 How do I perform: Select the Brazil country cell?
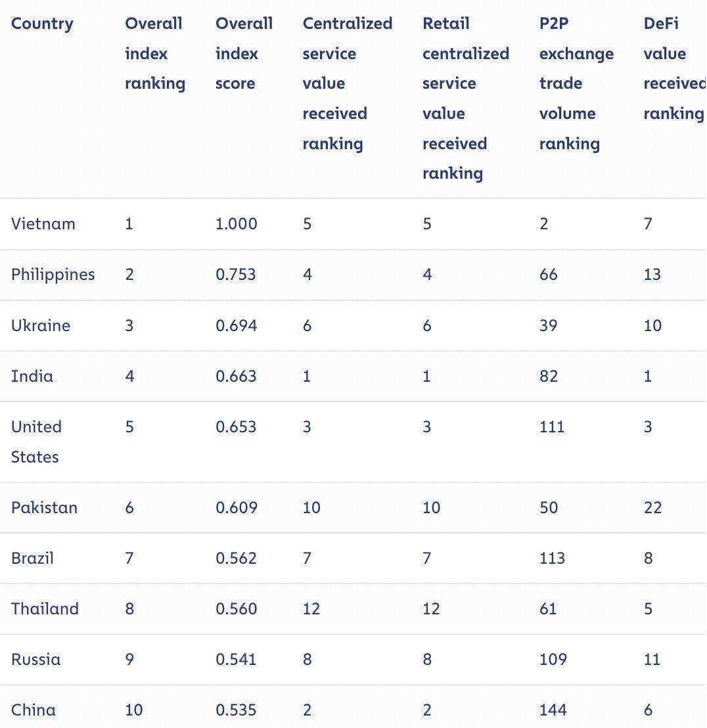point(32,558)
